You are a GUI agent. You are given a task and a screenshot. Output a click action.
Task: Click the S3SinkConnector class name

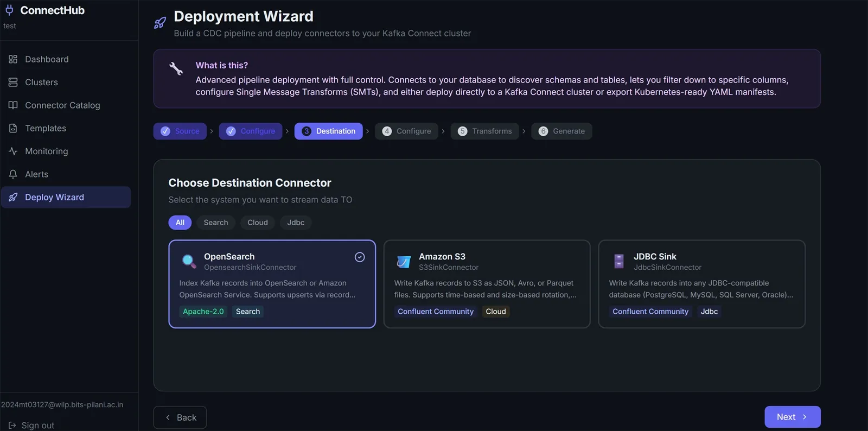point(449,268)
